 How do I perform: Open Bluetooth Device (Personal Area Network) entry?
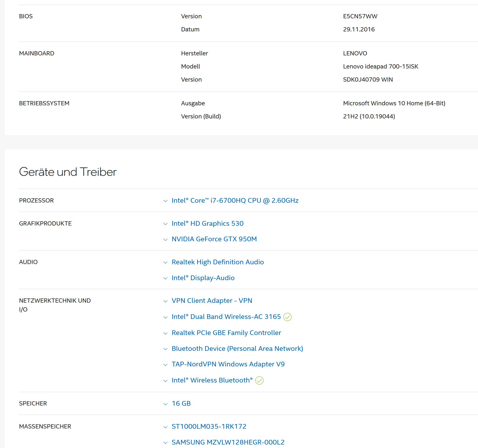(x=237, y=349)
